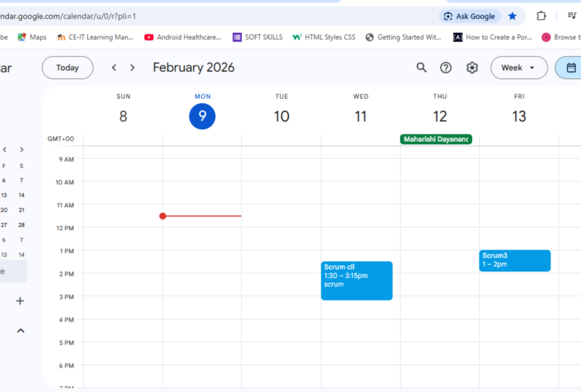Open the How to Create a Por... bookmark
This screenshot has width=581, height=392.
click(493, 37)
